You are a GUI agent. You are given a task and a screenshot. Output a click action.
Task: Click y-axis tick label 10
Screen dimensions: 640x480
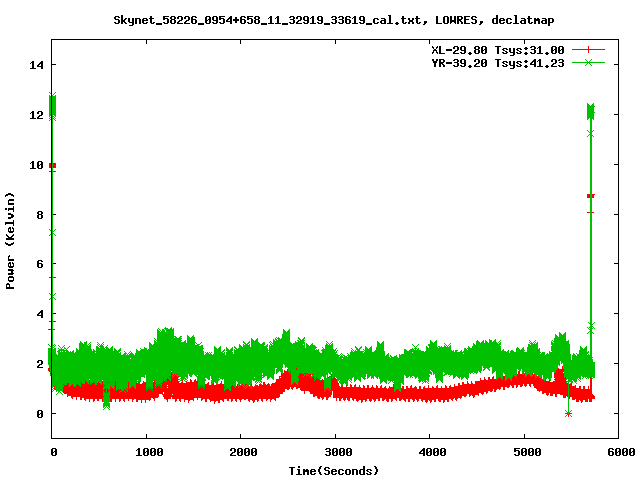tap(36, 165)
